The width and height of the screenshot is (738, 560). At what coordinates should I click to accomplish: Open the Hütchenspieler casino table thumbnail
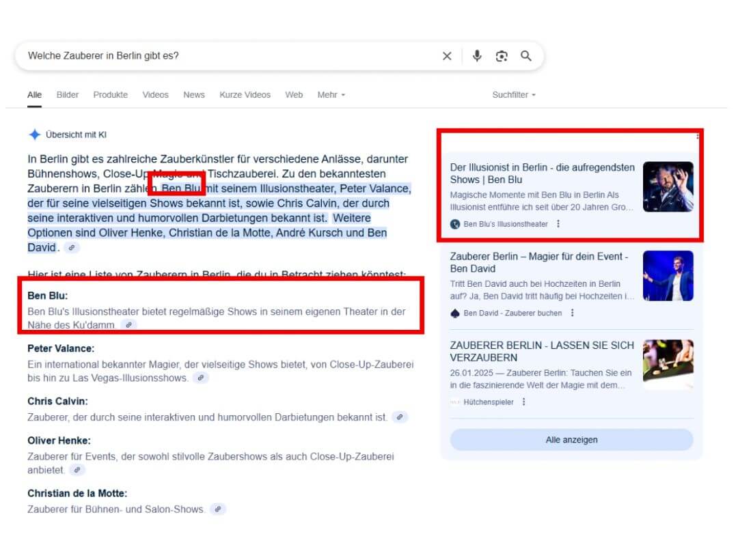pyautogui.click(x=668, y=365)
